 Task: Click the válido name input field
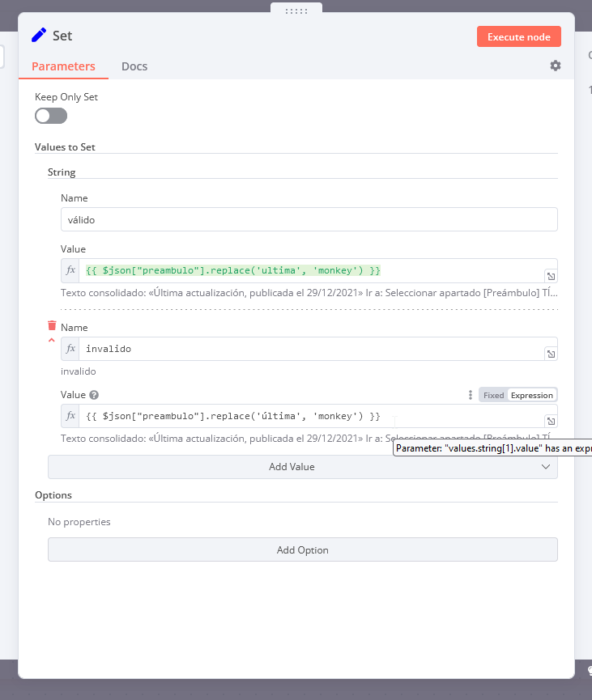pyautogui.click(x=309, y=218)
